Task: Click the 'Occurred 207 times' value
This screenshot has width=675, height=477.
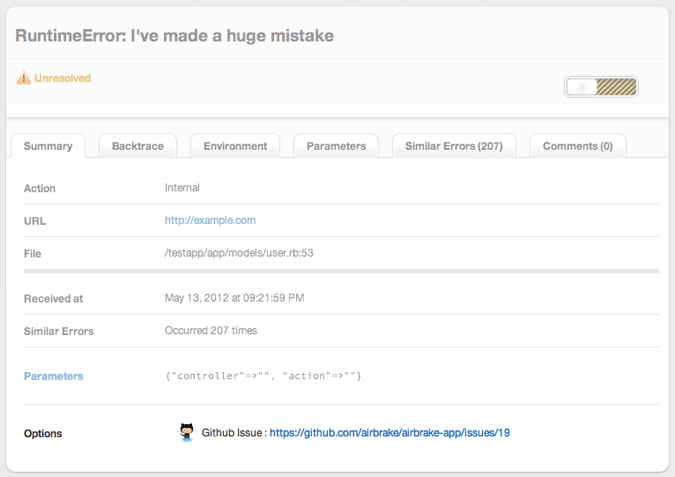Action: pyautogui.click(x=211, y=330)
